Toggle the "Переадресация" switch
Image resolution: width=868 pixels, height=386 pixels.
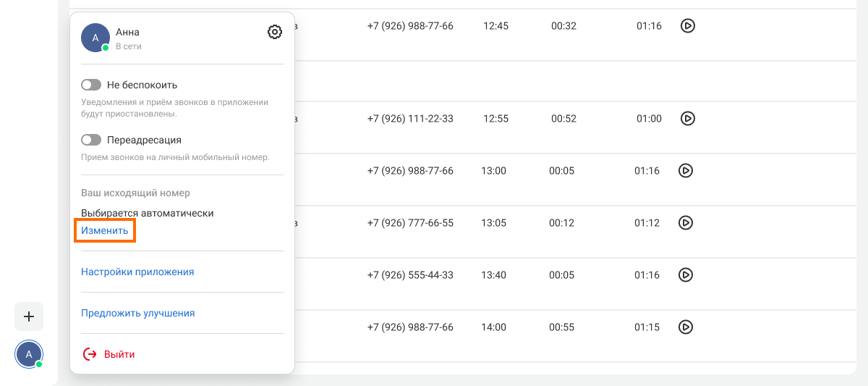[91, 140]
